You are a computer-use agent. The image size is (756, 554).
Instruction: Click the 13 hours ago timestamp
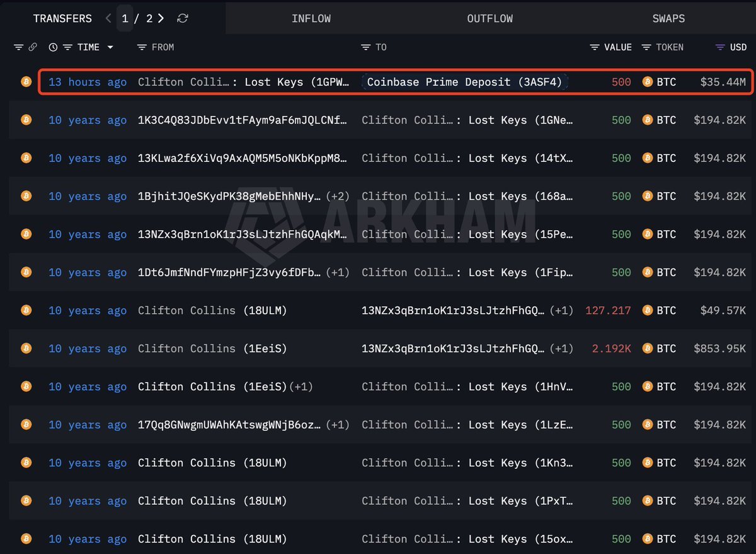coord(88,81)
